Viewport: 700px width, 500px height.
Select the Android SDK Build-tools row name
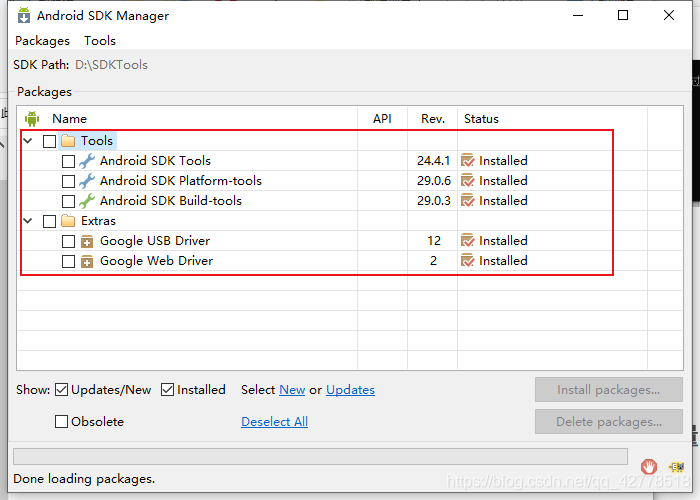[x=171, y=201]
